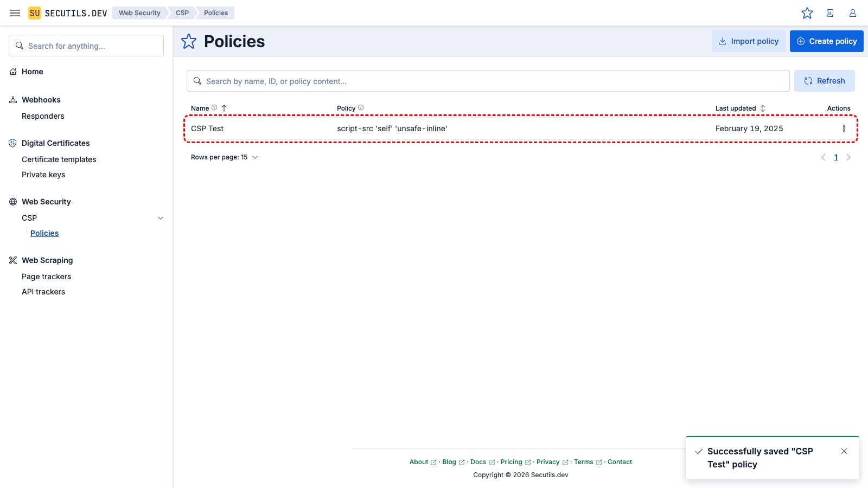Dismiss the Successfully saved notification
This screenshot has width=868, height=488.
844,451
